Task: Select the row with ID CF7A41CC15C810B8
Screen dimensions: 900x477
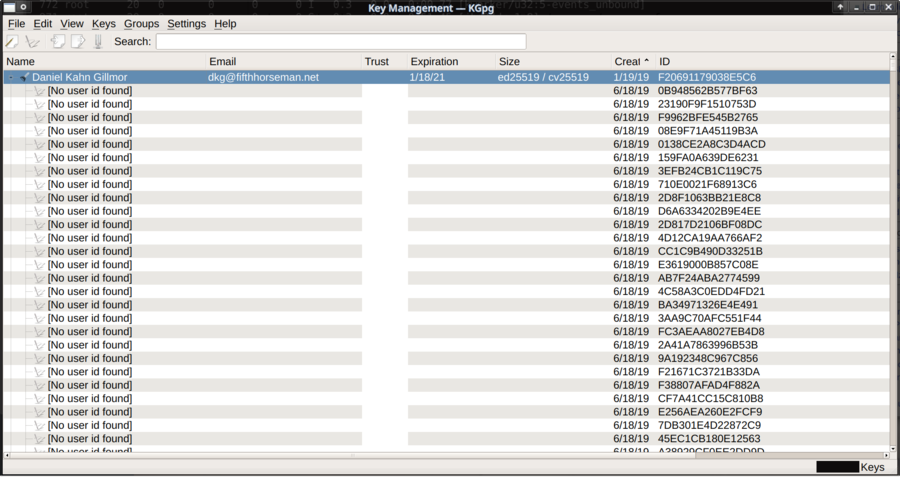Action: click(x=447, y=398)
